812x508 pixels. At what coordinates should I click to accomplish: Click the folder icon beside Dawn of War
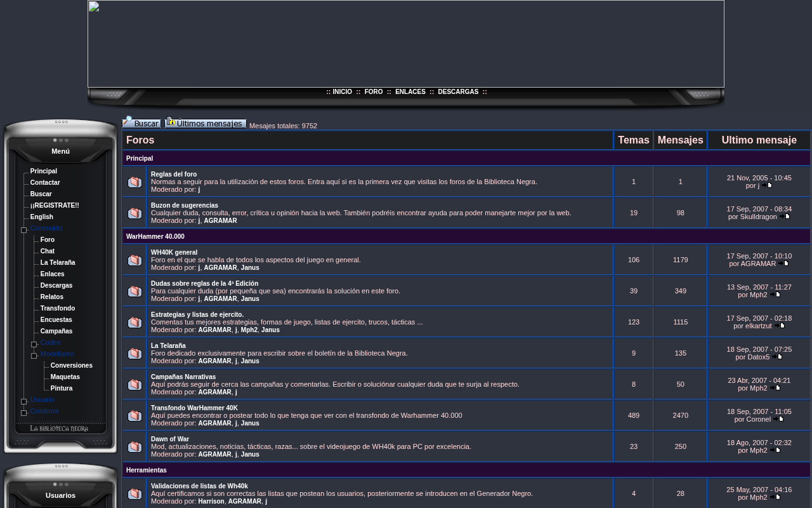134,447
